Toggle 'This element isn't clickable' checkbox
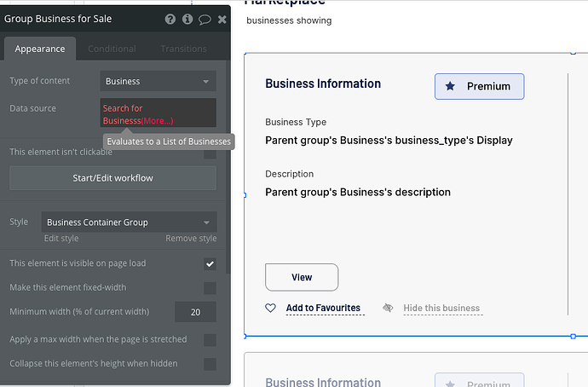The height and width of the screenshot is (387, 588). [210, 153]
